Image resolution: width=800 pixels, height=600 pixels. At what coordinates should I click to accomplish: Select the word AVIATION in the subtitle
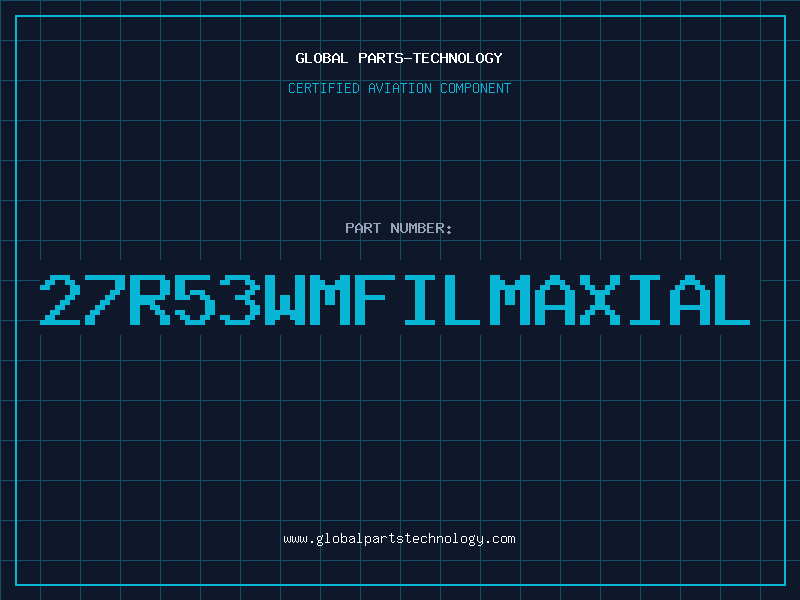tap(399, 88)
